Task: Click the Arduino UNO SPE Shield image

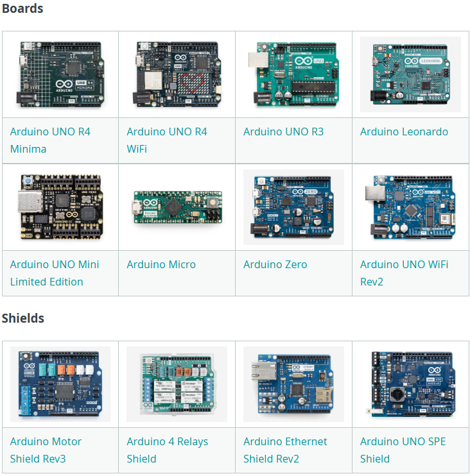Action: click(x=410, y=384)
